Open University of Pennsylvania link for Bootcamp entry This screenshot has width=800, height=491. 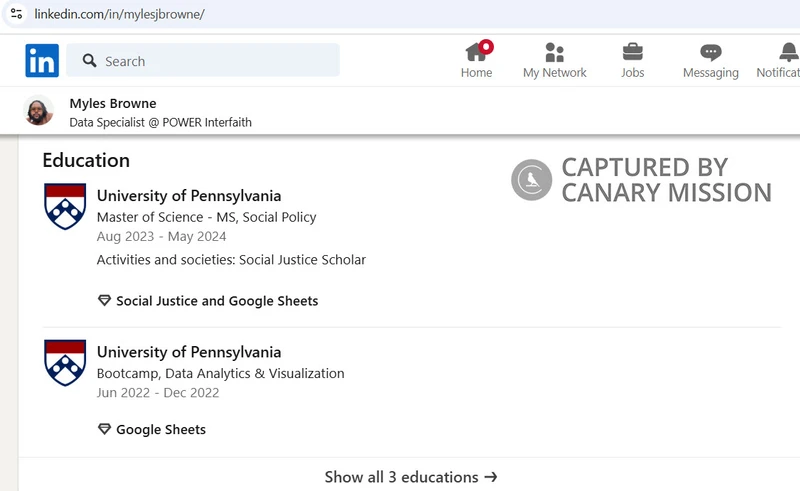(189, 352)
